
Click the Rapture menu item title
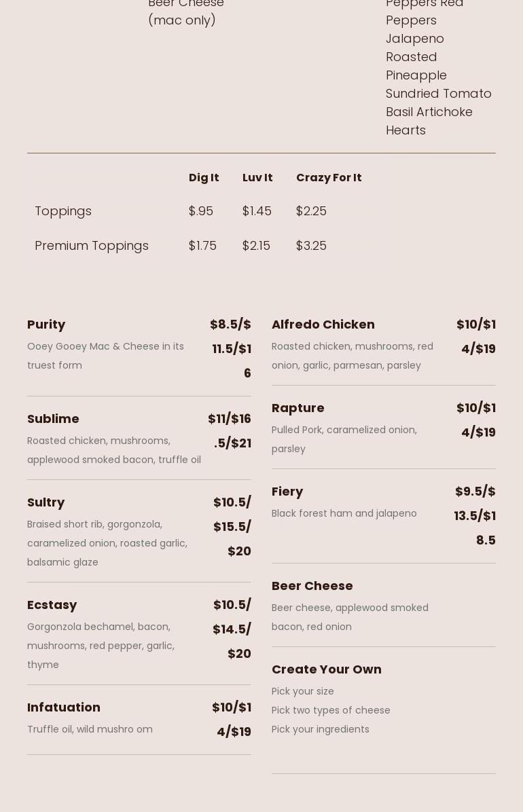[x=297, y=408]
